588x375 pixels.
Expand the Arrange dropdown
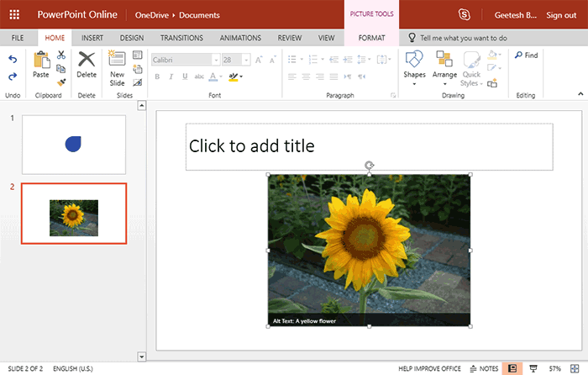pyautogui.click(x=444, y=67)
